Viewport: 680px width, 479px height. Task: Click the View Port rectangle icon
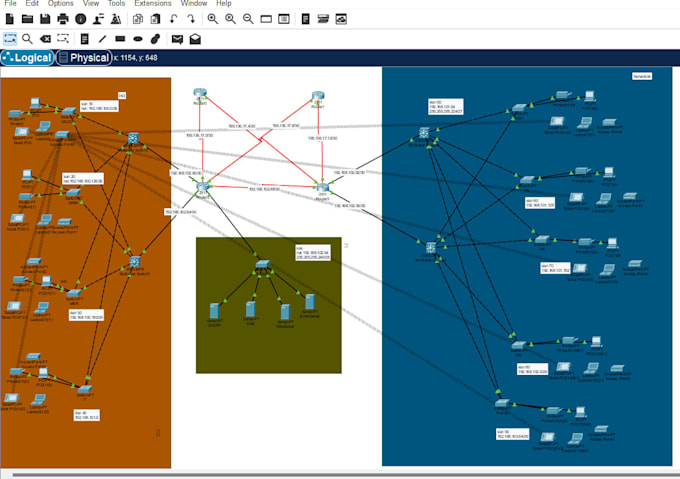pos(266,19)
